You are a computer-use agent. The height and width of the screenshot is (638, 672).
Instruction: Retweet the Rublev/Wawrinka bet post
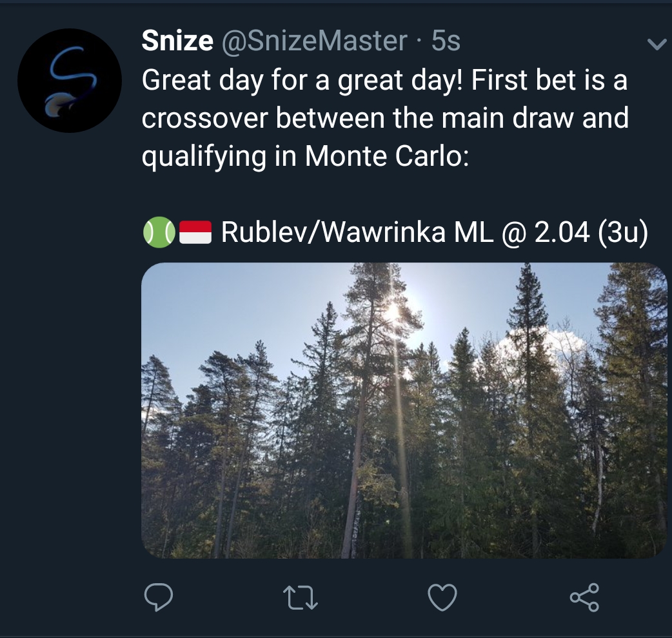(301, 598)
